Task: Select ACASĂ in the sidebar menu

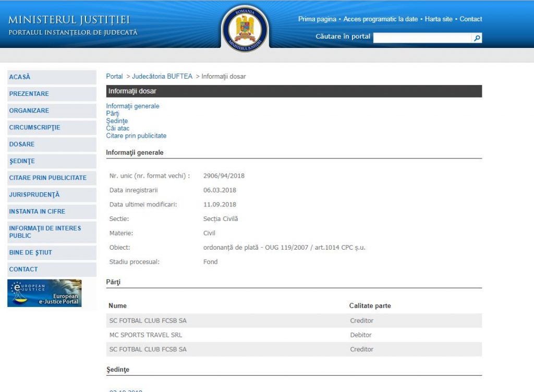Action: tap(20, 77)
